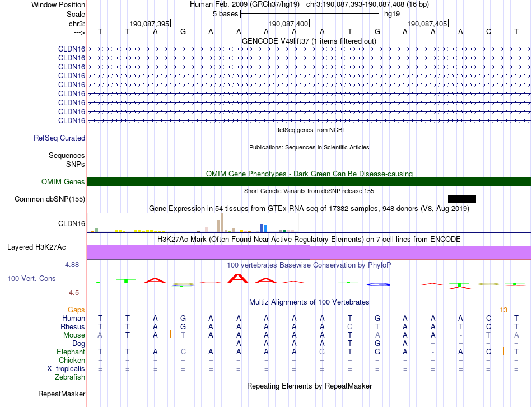Image resolution: width=532 pixels, height=407 pixels.
Task: Click the orange insertion mark in the Elephant row
Action: (x=503, y=352)
